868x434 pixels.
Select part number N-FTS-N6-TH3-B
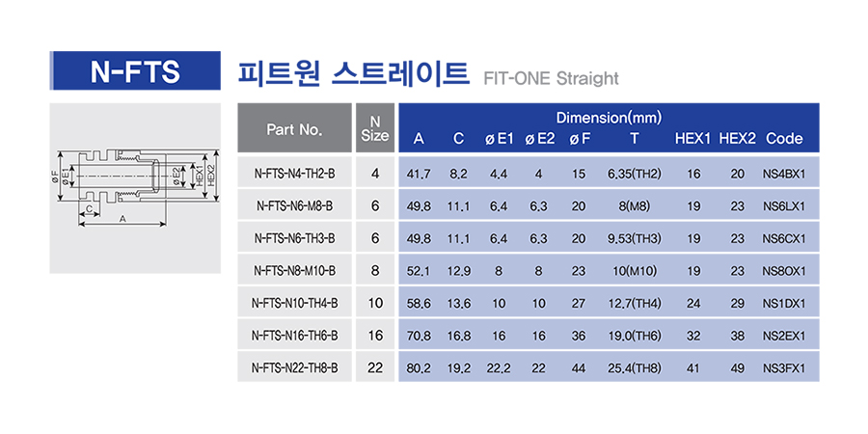(294, 238)
